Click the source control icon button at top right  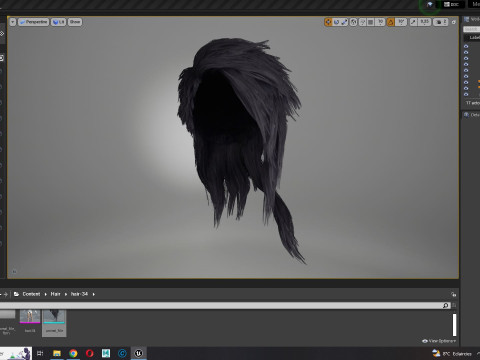[x=452, y=4]
